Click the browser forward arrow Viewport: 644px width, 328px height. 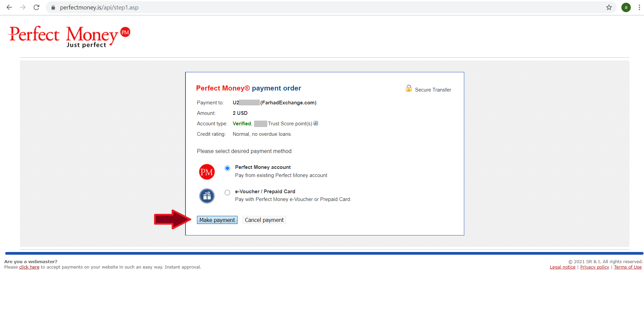[23, 7]
